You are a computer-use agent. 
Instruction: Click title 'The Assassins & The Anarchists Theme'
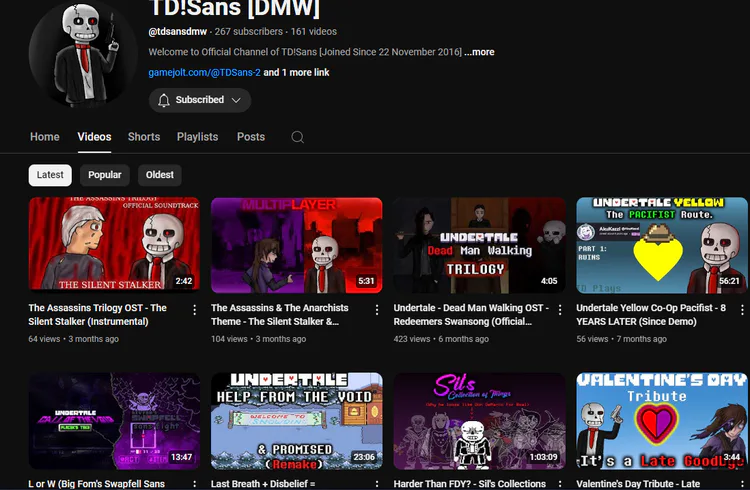pyautogui.click(x=280, y=315)
